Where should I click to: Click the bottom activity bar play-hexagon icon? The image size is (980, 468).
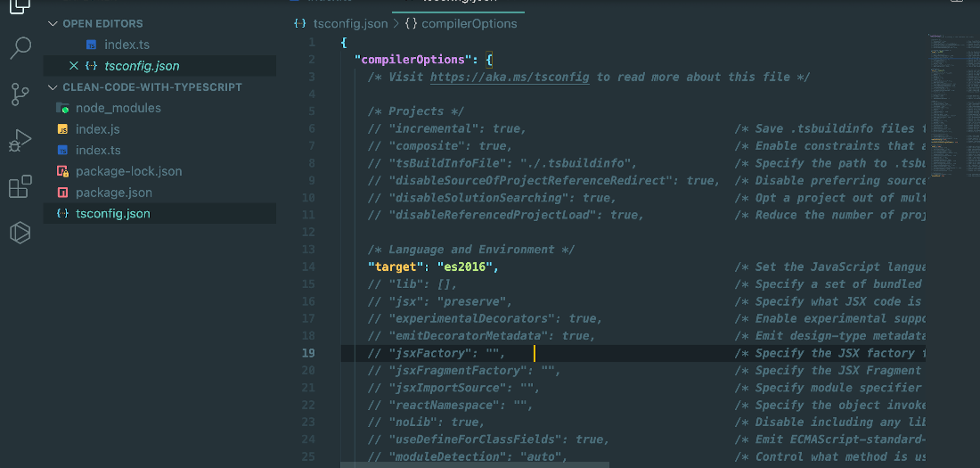pos(20,233)
